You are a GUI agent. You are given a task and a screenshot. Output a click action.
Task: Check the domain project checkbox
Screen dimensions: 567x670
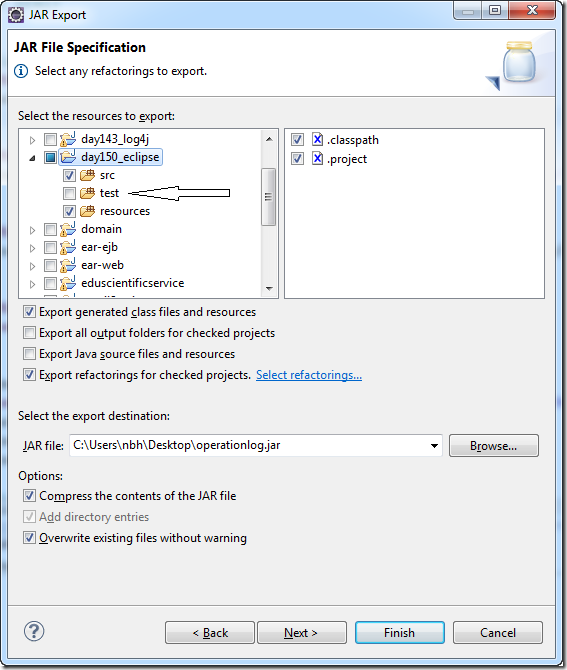point(50,229)
